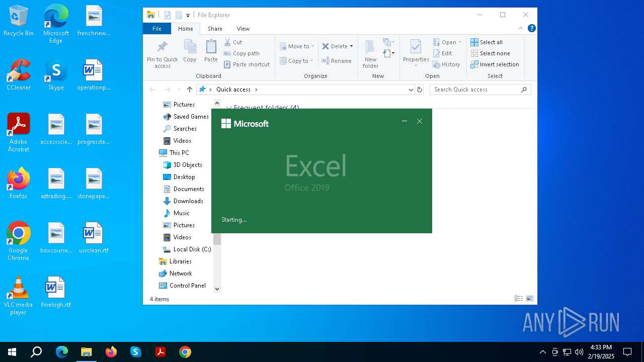Select 3D Objects in navigation pane

183,165
